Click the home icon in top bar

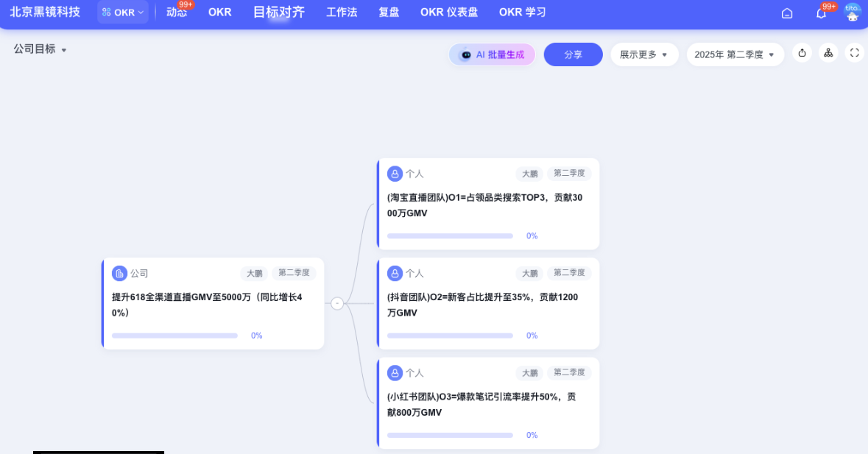(787, 13)
